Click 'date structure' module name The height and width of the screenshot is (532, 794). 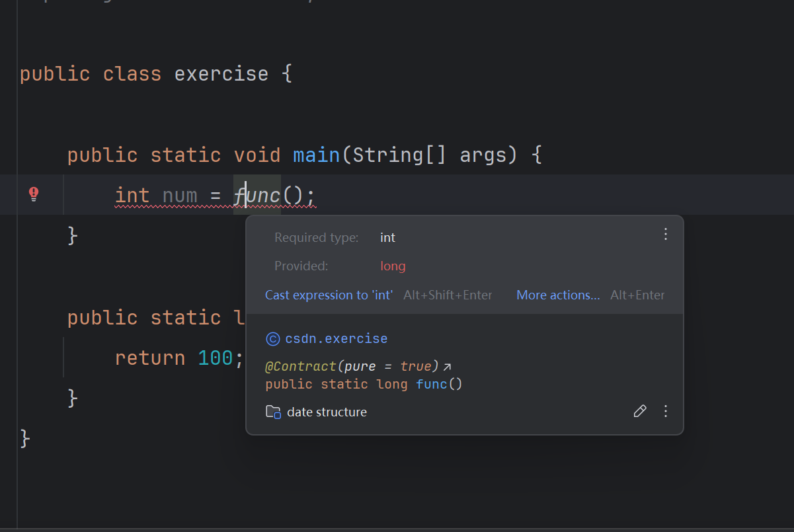pos(327,412)
